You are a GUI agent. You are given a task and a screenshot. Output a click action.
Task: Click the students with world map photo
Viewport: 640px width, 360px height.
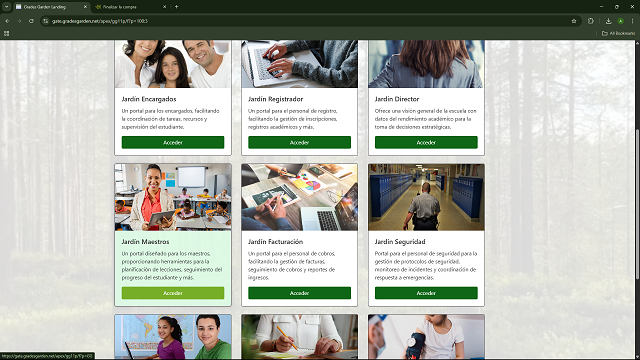pyautogui.click(x=173, y=337)
